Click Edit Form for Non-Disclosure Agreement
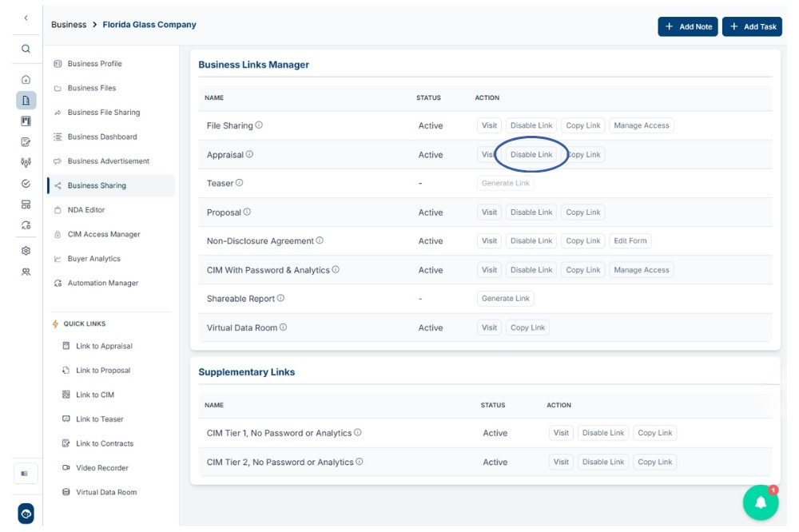Image resolution: width=799 pixels, height=532 pixels. tap(630, 240)
